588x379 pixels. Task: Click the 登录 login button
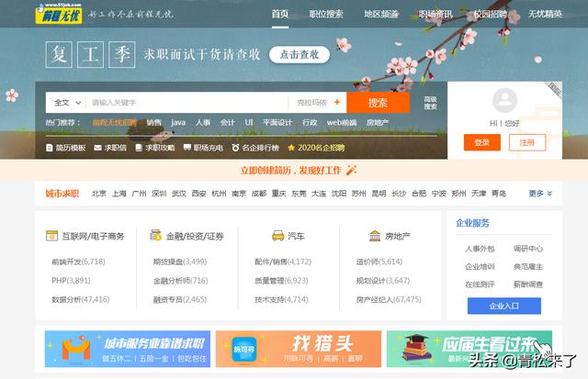tap(481, 142)
